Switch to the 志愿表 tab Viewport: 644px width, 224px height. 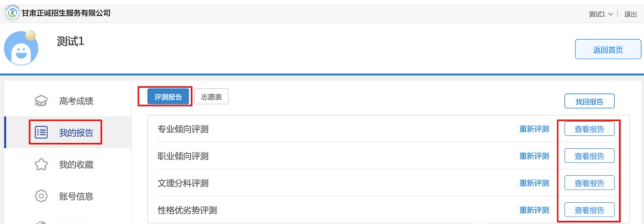click(x=211, y=97)
